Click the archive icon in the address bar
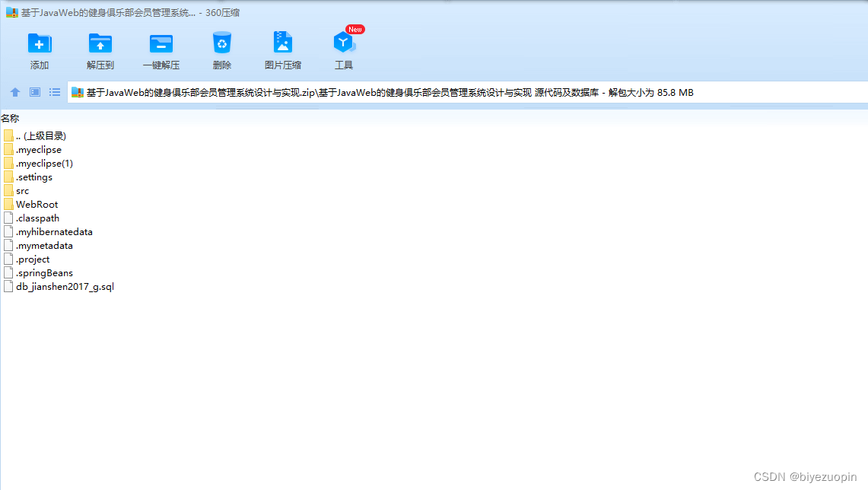 (x=77, y=92)
